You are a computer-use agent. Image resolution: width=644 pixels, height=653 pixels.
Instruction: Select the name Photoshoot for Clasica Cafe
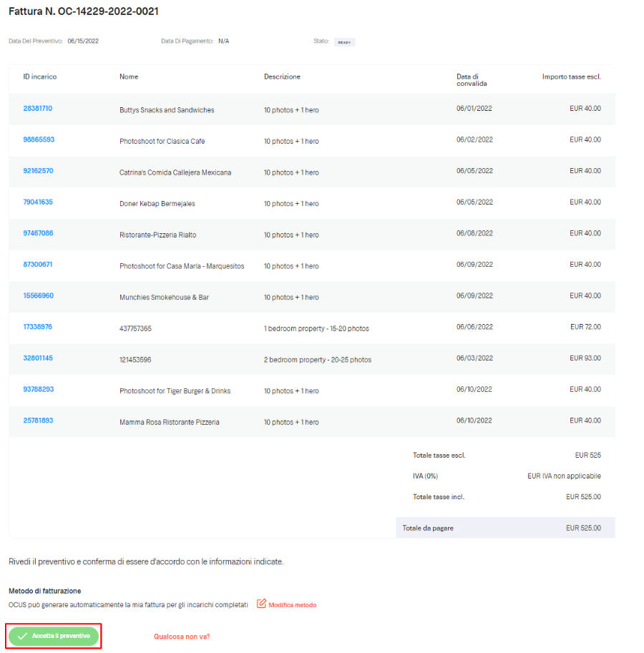[162, 141]
